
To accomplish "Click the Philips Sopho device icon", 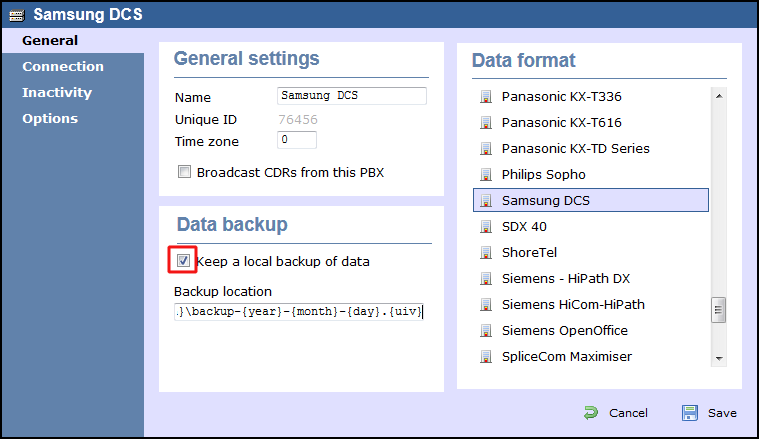I will coord(486,174).
